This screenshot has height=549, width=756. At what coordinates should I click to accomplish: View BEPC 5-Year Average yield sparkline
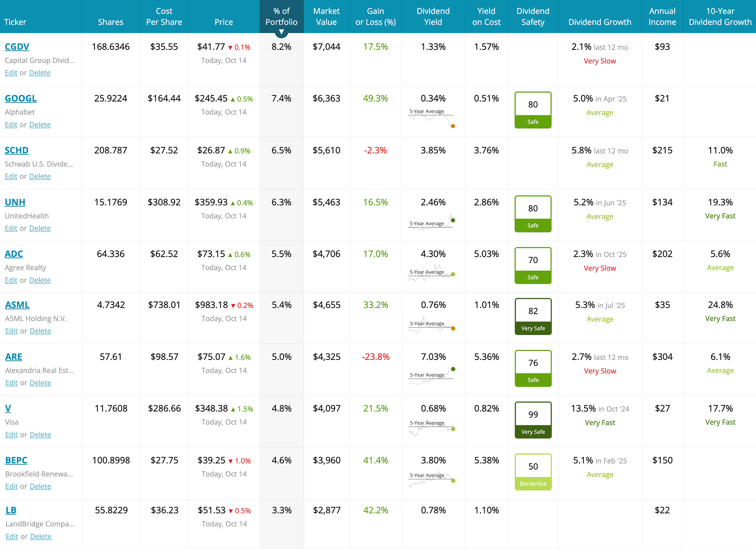(432, 479)
